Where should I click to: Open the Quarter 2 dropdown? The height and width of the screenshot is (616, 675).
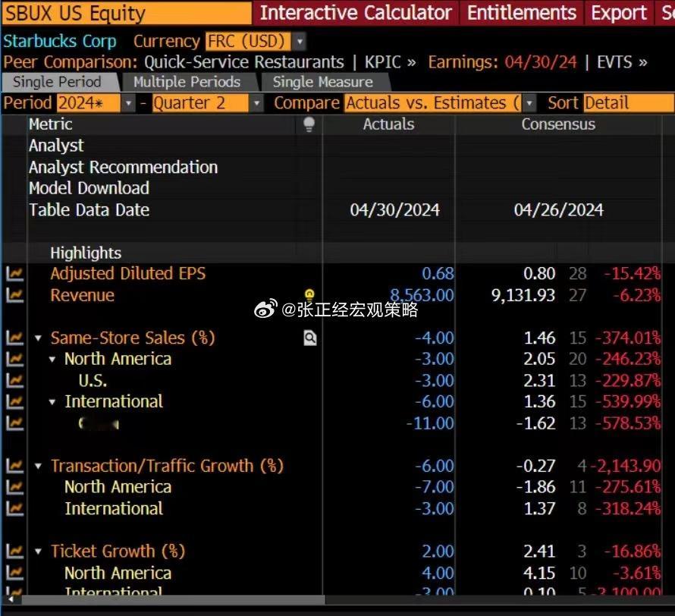coord(256,103)
